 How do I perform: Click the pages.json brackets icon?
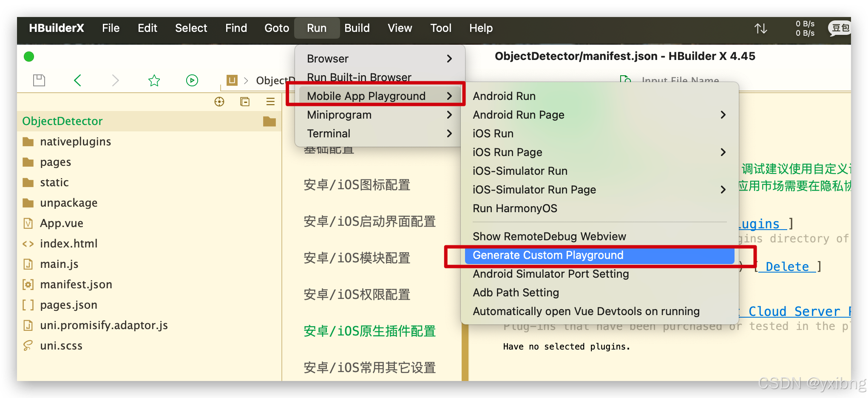coord(28,305)
